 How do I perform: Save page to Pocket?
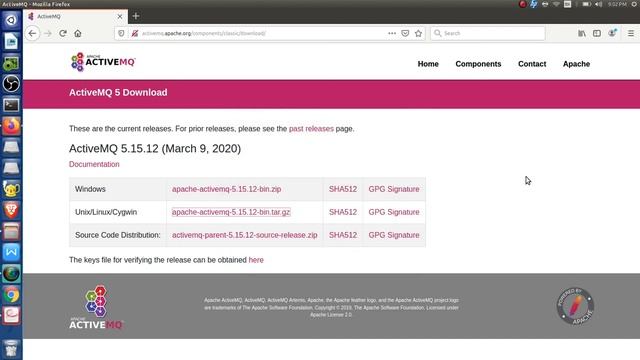pos(405,33)
